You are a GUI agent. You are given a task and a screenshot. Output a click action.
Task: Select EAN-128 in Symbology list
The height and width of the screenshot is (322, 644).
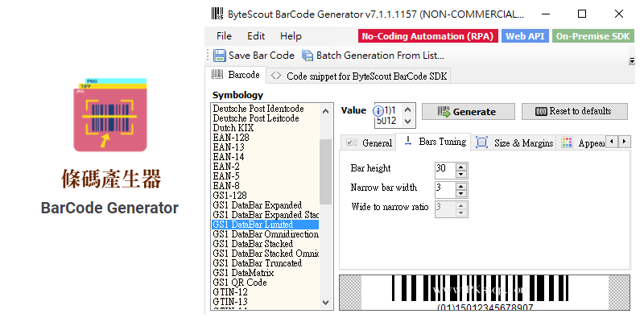(x=266, y=138)
